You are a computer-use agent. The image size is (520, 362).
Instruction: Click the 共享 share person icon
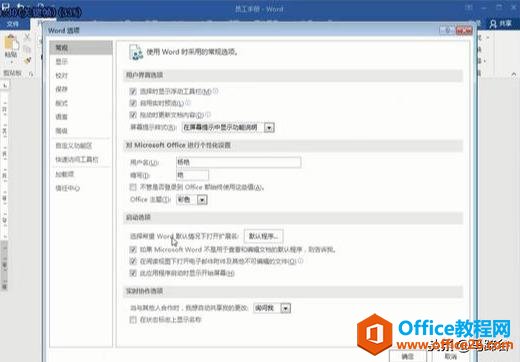tap(493, 24)
